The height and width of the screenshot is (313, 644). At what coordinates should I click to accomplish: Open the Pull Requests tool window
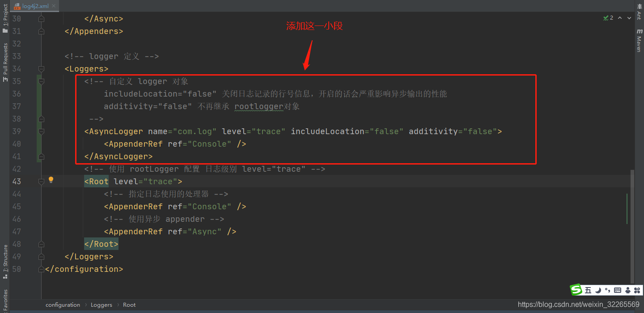[5, 63]
